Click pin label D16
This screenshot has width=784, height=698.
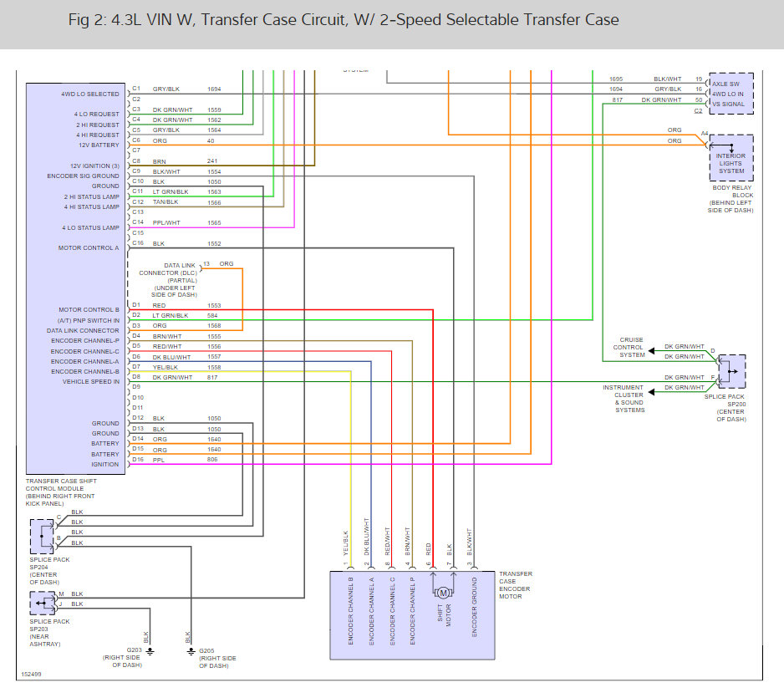click(x=138, y=459)
